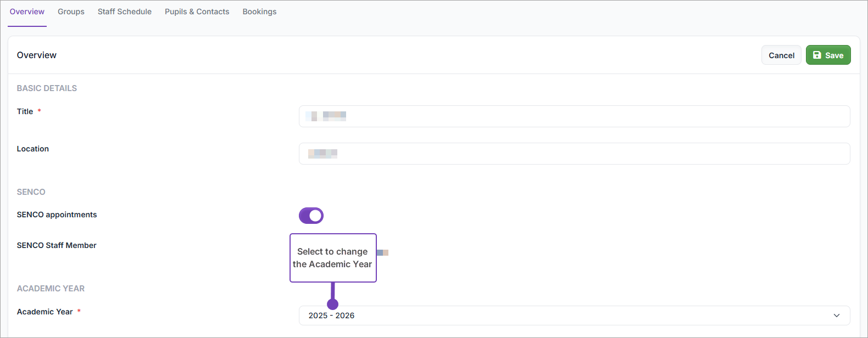The image size is (868, 338).
Task: Click into the Title input field
Action: coord(574,116)
